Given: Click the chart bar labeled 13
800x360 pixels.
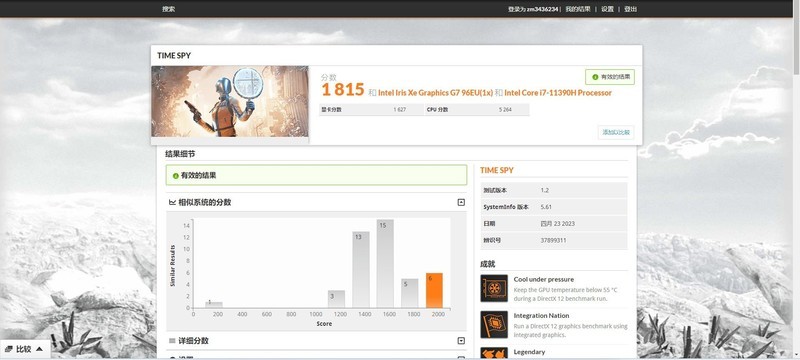Looking at the screenshot, I should 361,270.
